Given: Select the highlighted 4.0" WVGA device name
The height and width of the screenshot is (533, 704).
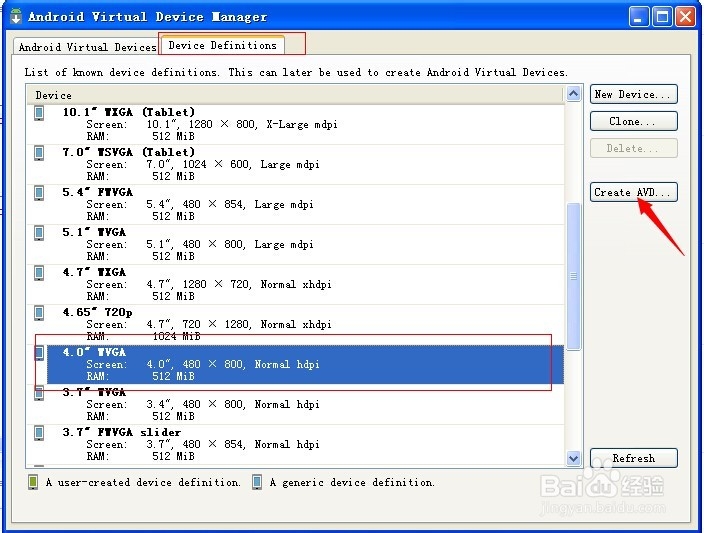Looking at the screenshot, I should pos(94,352).
